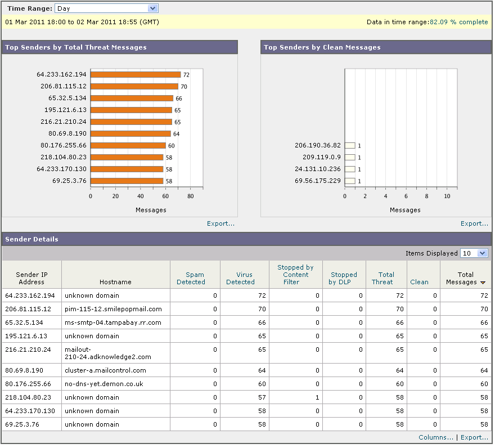This screenshot has height=448, width=495.
Task: Click the orange bar for 218.104.80.23
Action: (x=127, y=158)
